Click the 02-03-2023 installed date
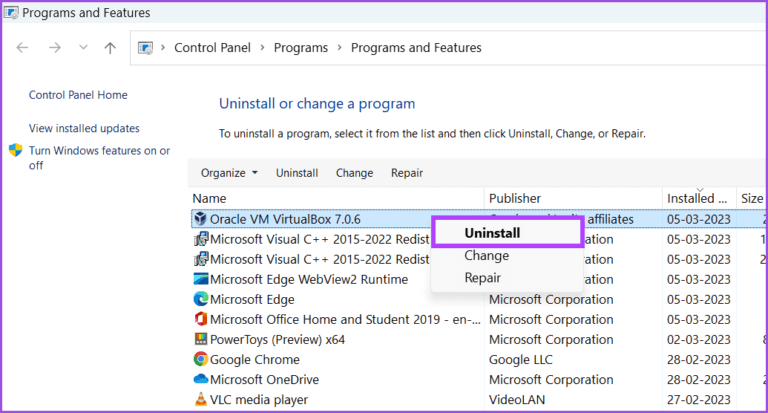This screenshot has width=768, height=413. click(x=698, y=340)
